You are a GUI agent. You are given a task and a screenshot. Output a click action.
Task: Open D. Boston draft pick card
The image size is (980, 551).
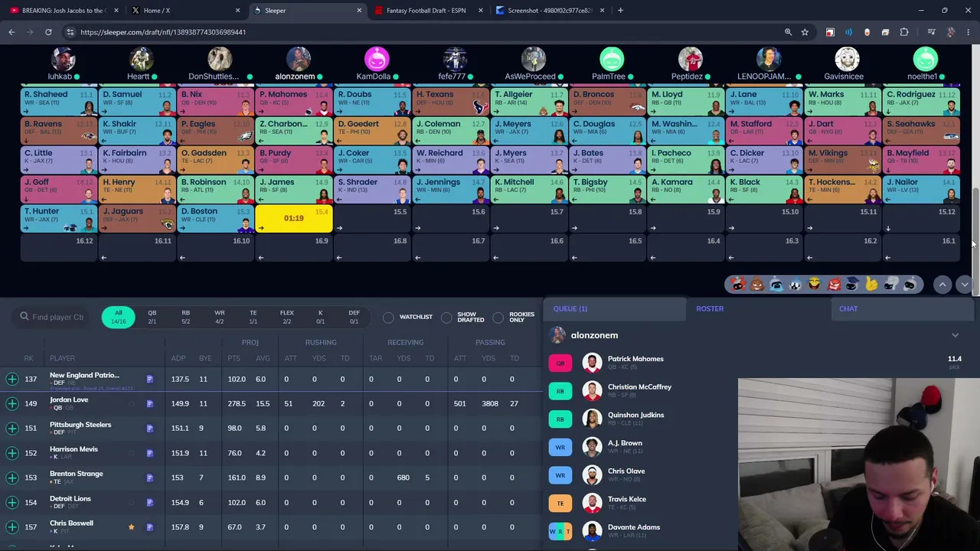tap(215, 218)
